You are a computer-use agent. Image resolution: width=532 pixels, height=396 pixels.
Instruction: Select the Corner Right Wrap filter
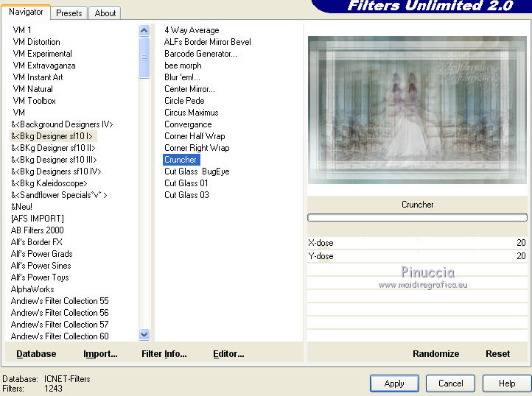[x=197, y=148]
